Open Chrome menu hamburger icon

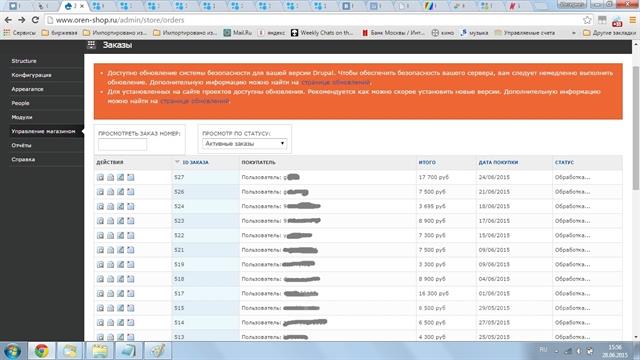pos(632,20)
